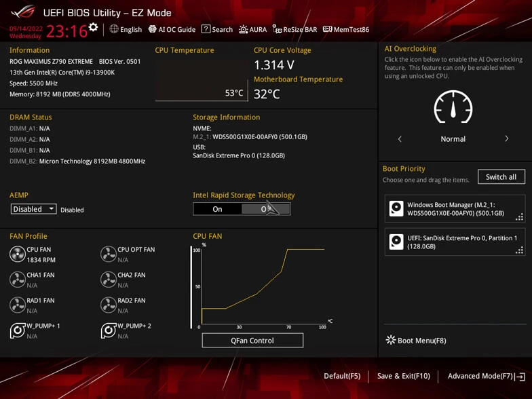
Task: Switch to Advanced Mode (F7)
Action: point(485,376)
